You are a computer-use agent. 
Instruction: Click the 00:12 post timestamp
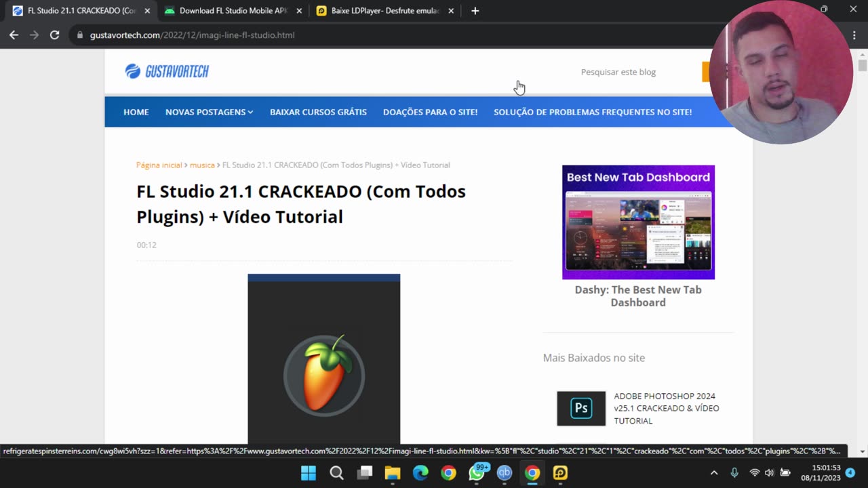(146, 245)
